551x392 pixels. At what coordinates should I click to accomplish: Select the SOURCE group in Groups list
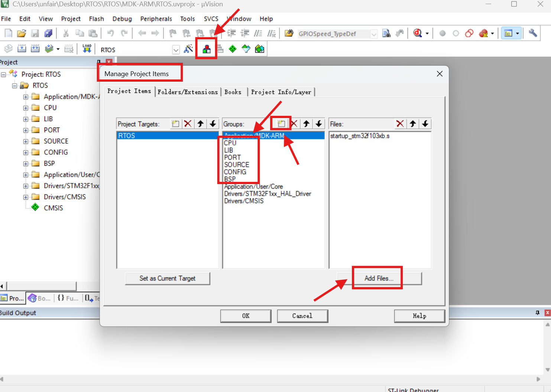237,164
